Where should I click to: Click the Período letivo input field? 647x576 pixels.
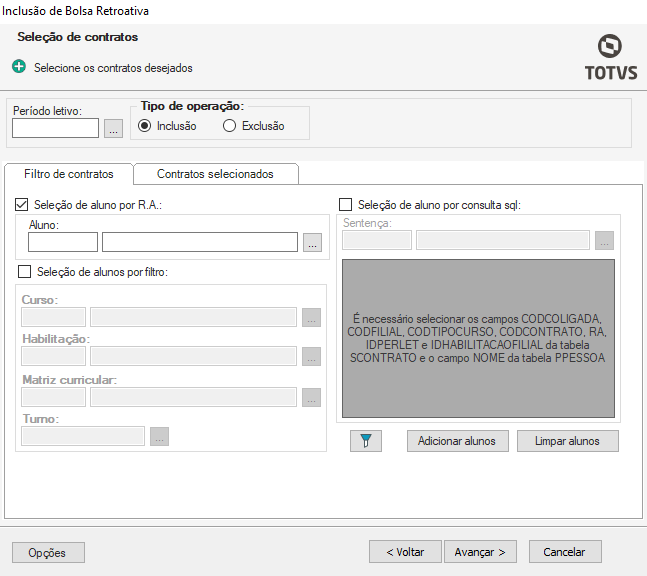coord(55,128)
